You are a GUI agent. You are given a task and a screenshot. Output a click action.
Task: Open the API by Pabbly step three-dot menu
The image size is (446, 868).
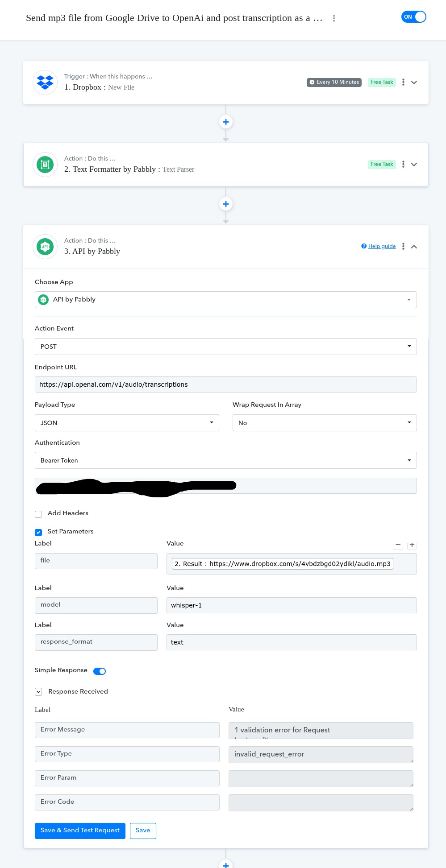403,246
